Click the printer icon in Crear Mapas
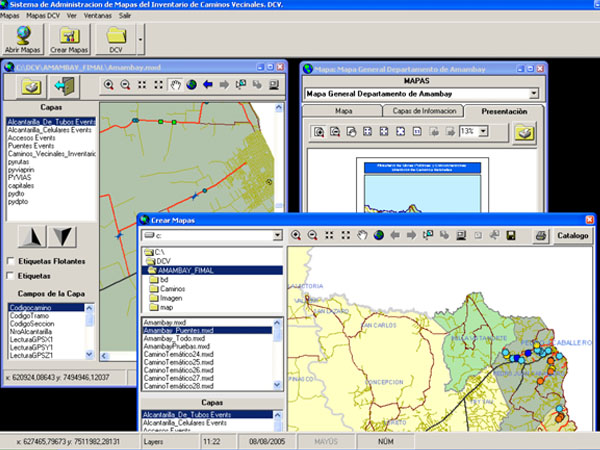This screenshot has height=450, width=600. coord(541,235)
